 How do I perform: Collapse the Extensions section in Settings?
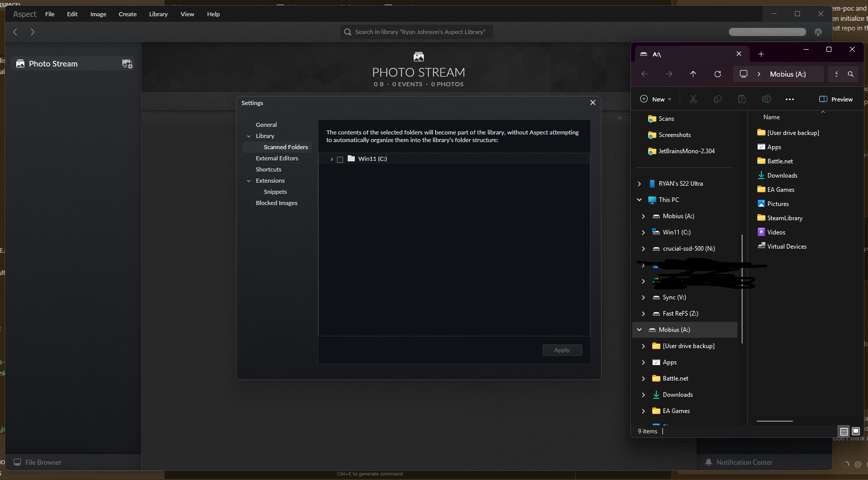tap(249, 181)
